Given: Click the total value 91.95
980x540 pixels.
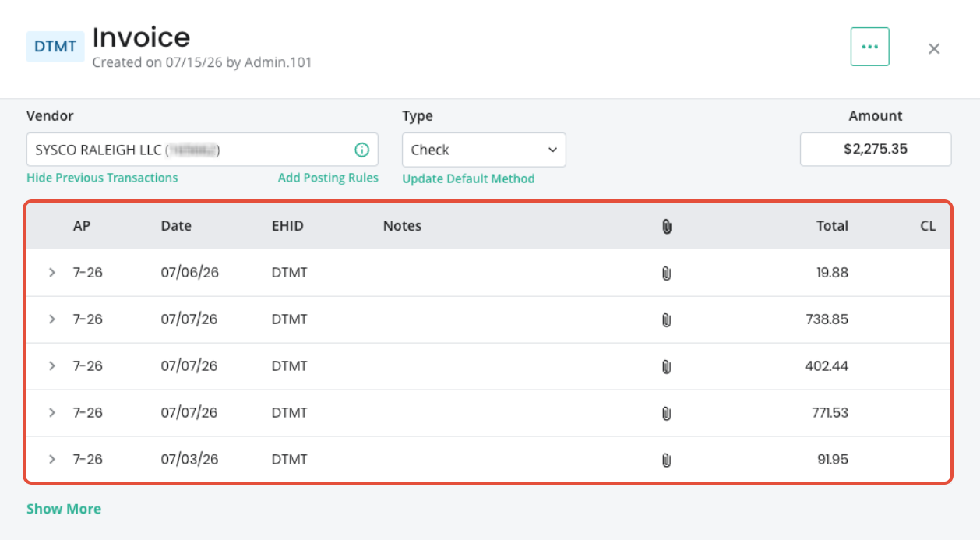Looking at the screenshot, I should click(833, 460).
